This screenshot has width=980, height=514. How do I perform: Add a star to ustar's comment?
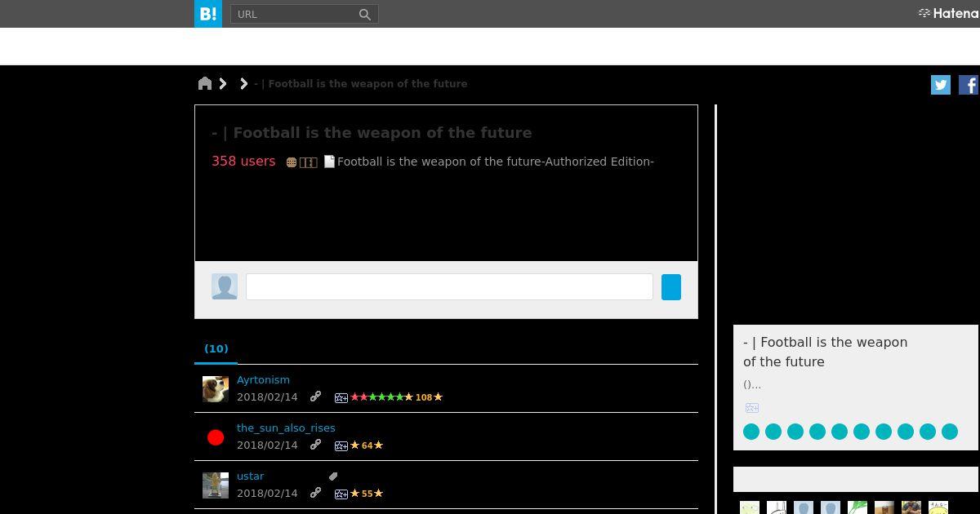tap(341, 494)
